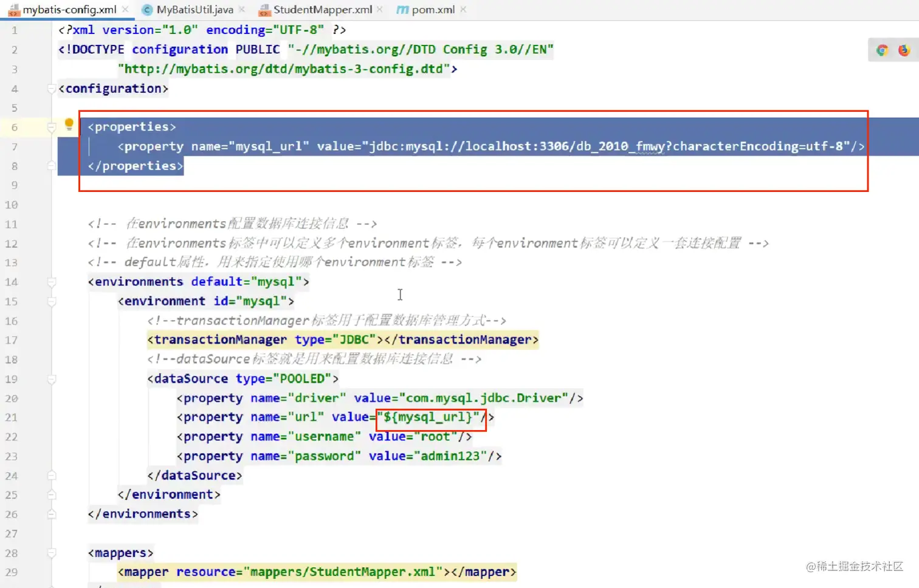Collapse the dataSource POOLED fold marker
The height and width of the screenshot is (588, 919).
[52, 379]
